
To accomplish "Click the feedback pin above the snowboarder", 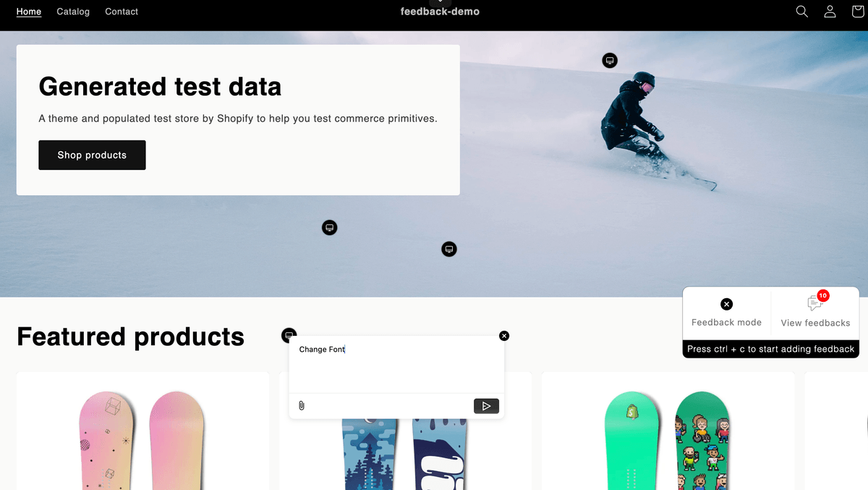I will 610,60.
